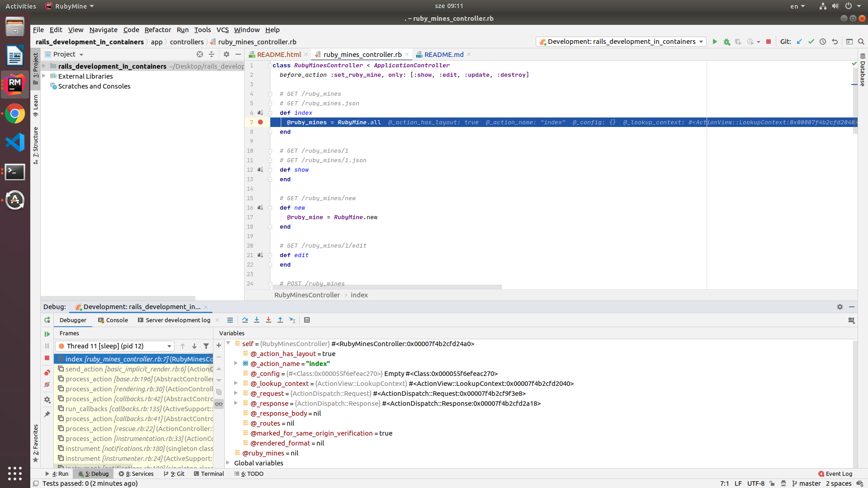
Task: Commit changes with the green checkmark icon
Action: click(811, 42)
